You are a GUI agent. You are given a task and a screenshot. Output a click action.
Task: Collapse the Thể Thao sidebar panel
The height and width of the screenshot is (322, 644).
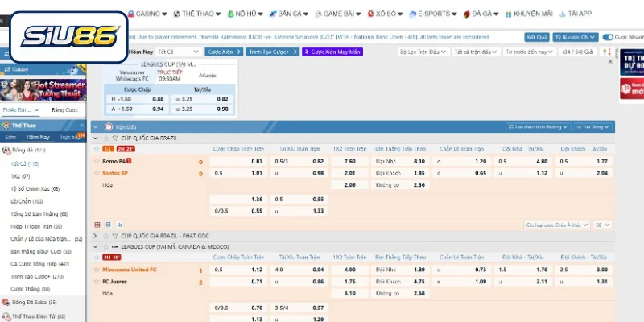coord(81,126)
